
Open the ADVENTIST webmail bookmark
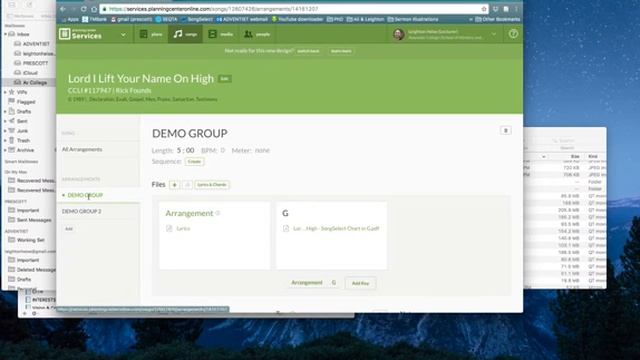pos(242,19)
